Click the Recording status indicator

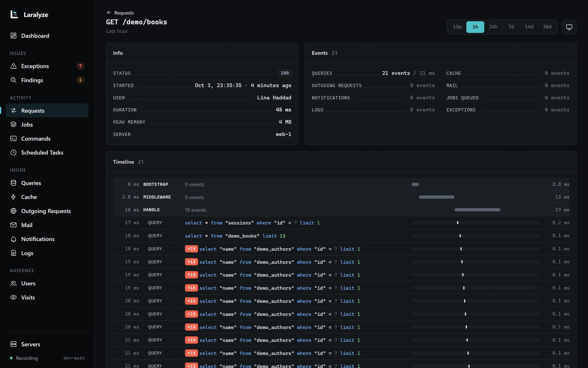point(24,358)
